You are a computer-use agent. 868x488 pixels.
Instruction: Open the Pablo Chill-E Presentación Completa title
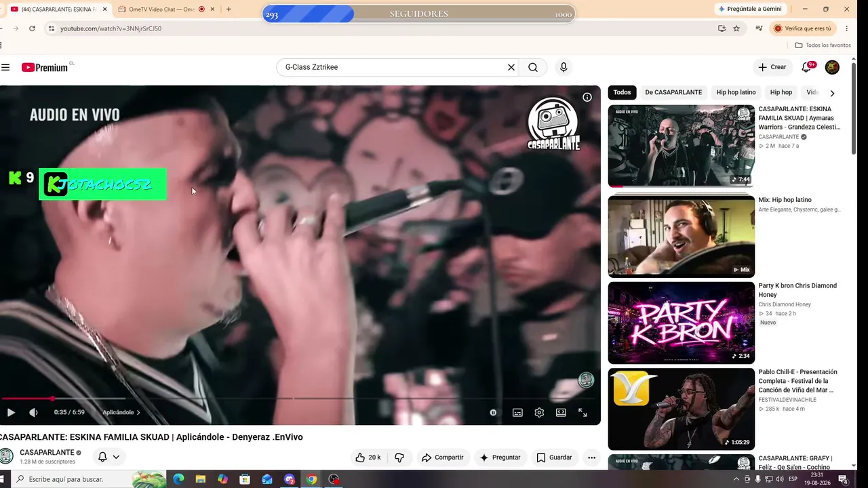tap(797, 381)
